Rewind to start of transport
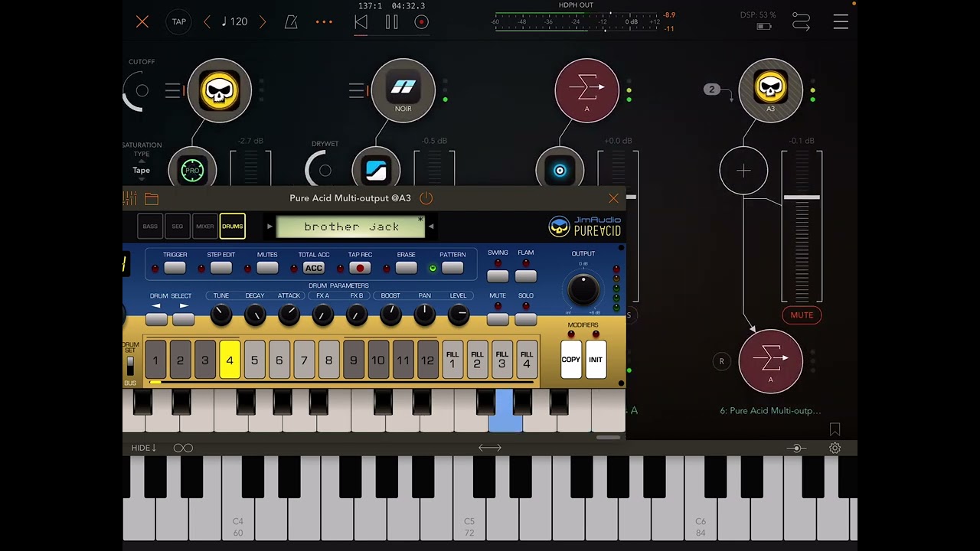980x551 pixels. pyautogui.click(x=361, y=22)
